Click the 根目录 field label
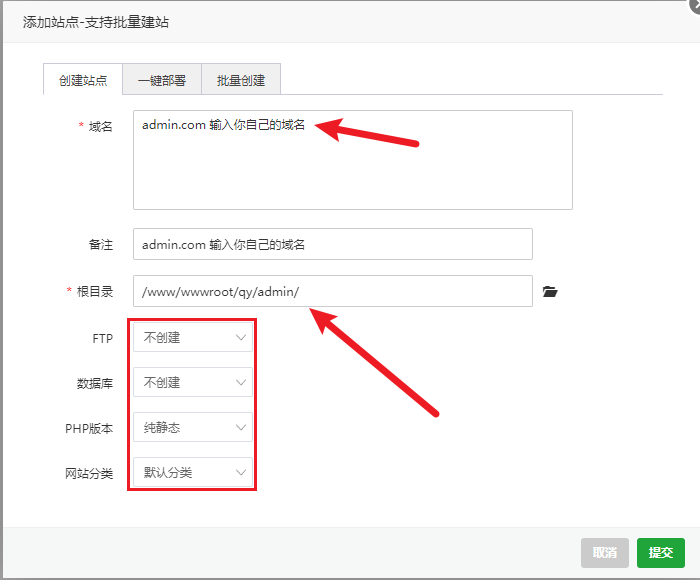Viewport: 700px width, 580px height. [x=95, y=292]
